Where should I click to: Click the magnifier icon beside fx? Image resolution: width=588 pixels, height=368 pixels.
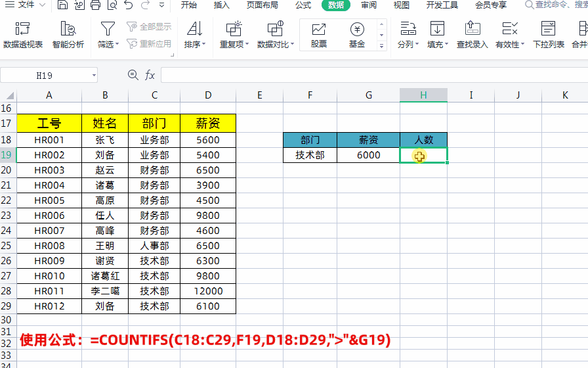[133, 75]
